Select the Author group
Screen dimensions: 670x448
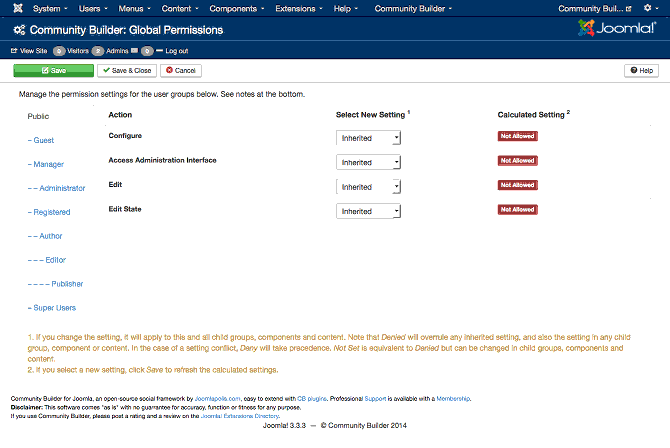45,236
